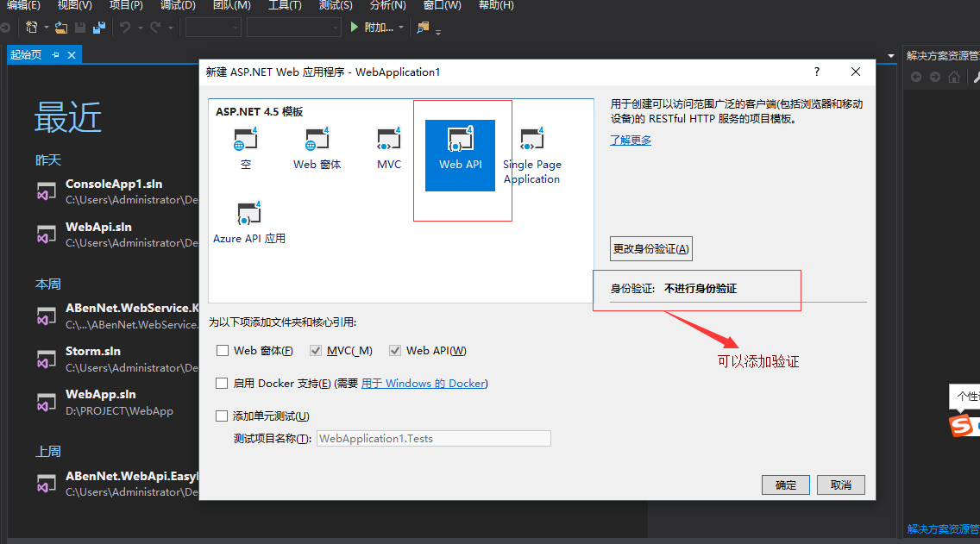Click the dialog help question mark button

pos(817,72)
